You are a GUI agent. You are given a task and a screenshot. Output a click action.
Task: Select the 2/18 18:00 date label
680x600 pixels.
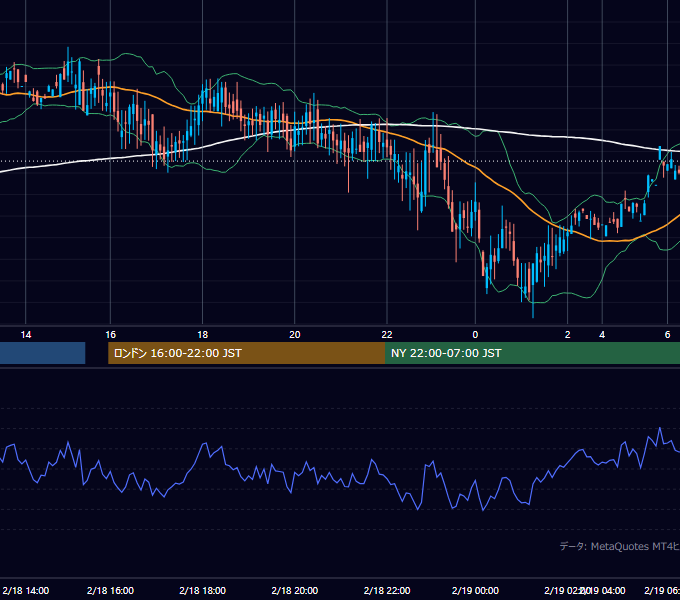click(203, 590)
